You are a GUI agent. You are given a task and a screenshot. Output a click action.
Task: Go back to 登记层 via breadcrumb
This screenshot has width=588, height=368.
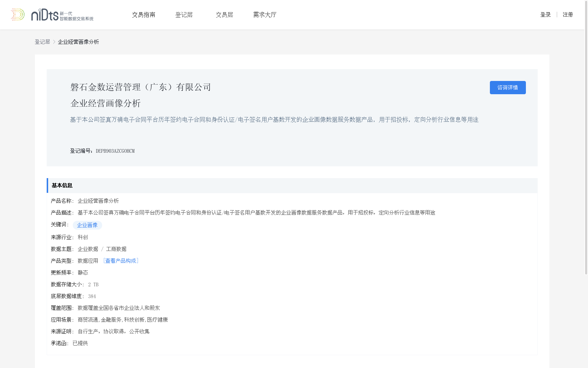[x=42, y=42]
